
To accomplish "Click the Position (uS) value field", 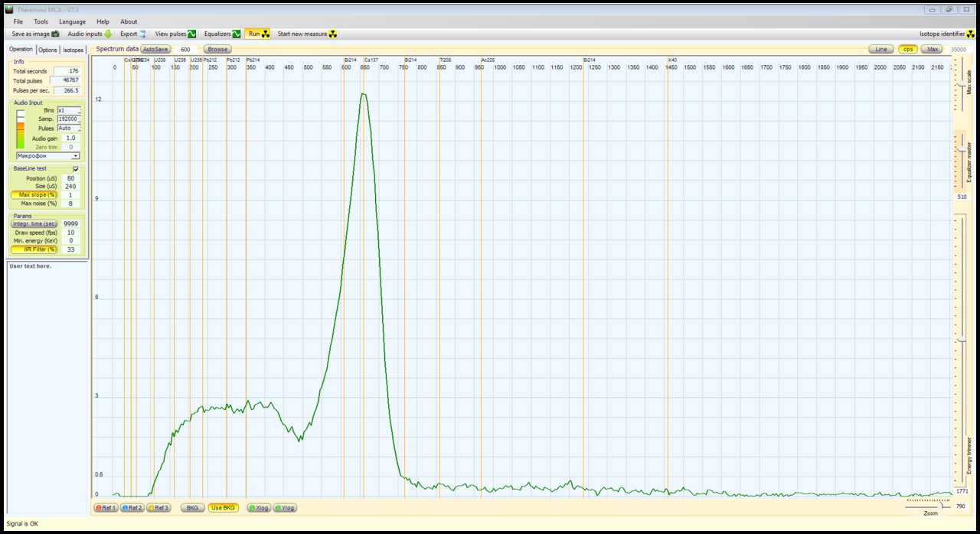I will (x=70, y=178).
